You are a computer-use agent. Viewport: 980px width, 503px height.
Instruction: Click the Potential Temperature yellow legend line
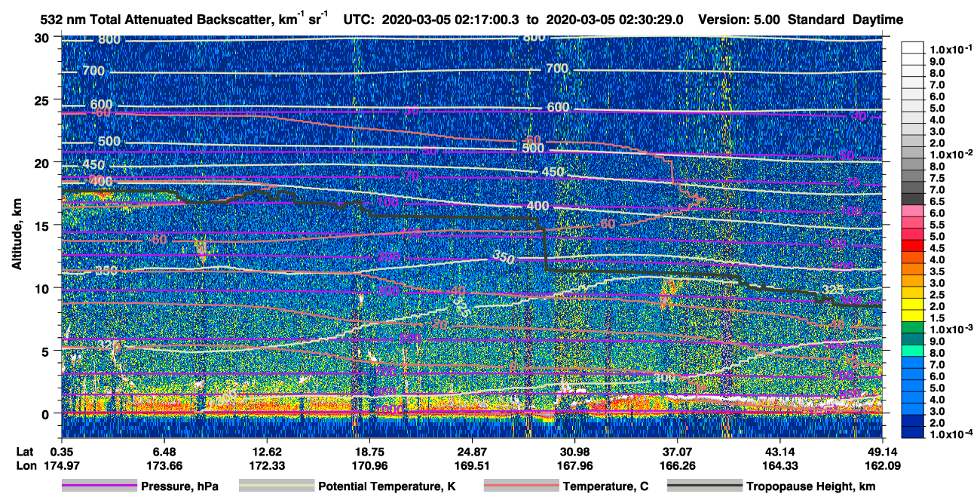(x=276, y=486)
